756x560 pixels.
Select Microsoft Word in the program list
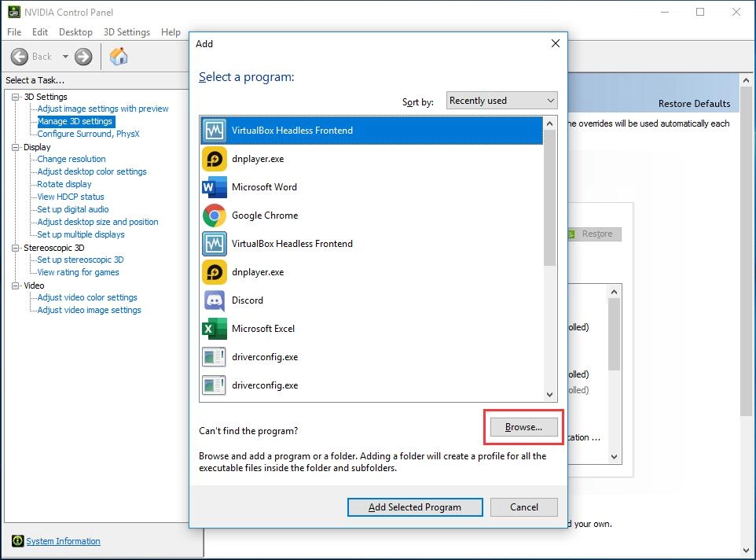pos(213,186)
